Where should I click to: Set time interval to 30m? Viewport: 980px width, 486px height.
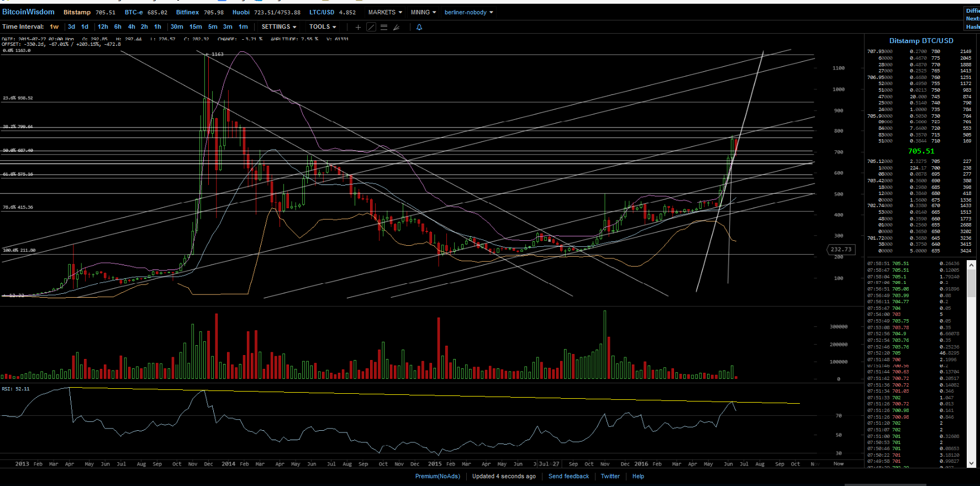point(177,27)
